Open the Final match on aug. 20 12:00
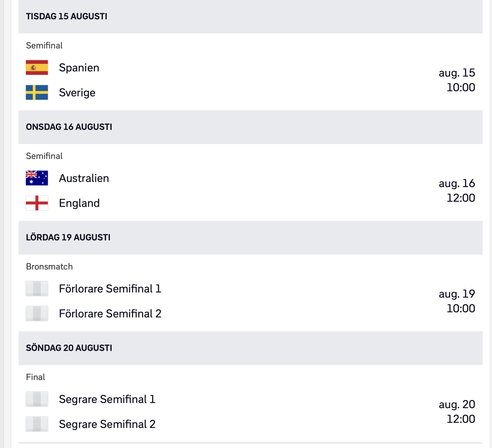Viewport: 492px width, 448px height. pyautogui.click(x=457, y=412)
